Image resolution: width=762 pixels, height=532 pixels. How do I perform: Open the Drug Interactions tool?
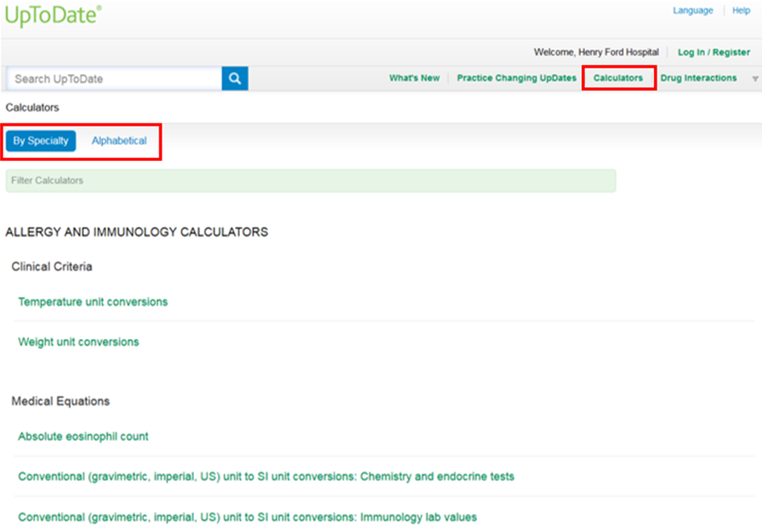point(698,78)
